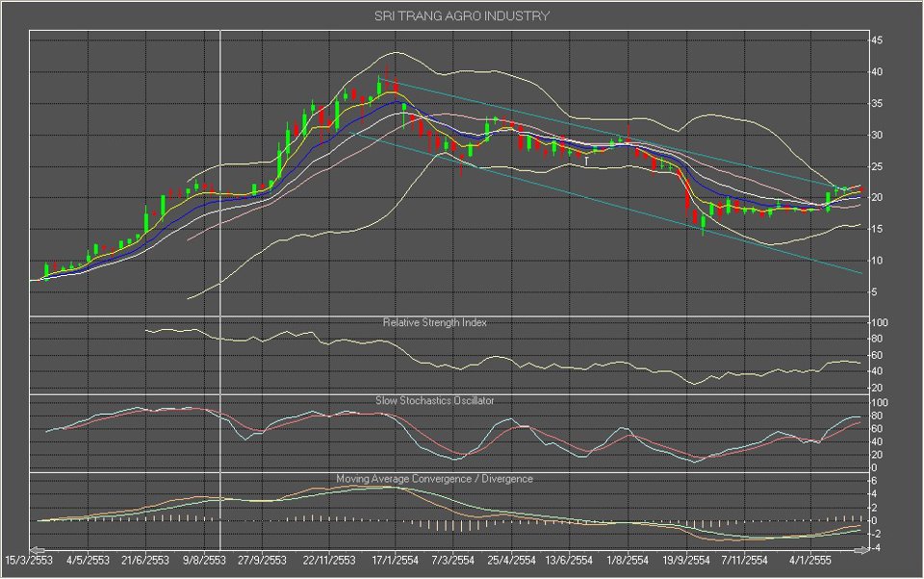Click the Moving Average Convergence / Divergence title

click(434, 479)
